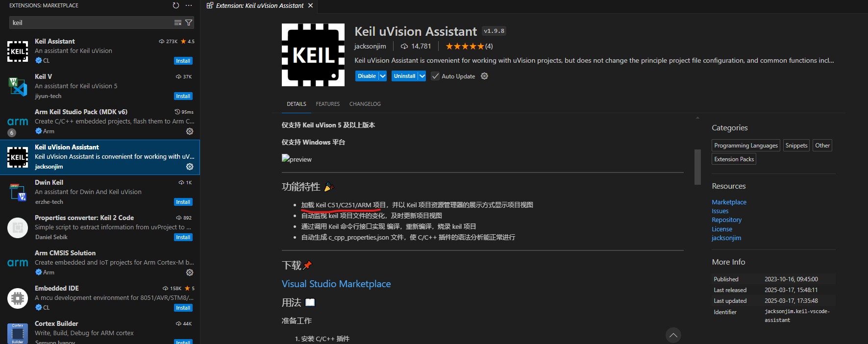
Task: Switch to the CHANGELOG tab
Action: (365, 104)
